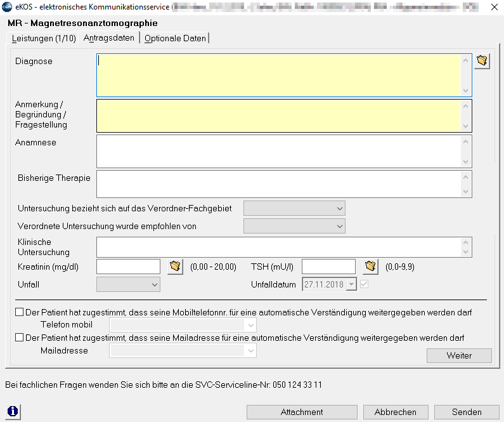Enable consent for mail address sharing

[x=19, y=338]
